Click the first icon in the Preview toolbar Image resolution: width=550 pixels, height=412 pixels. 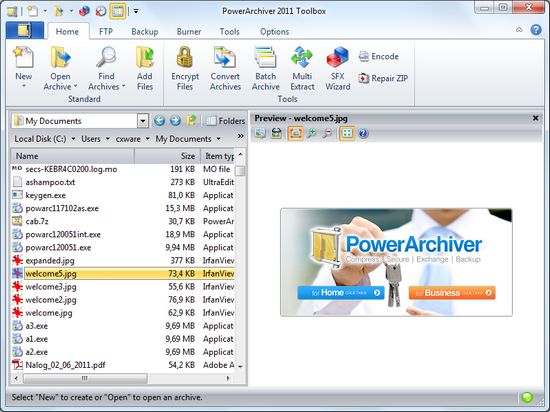click(260, 134)
